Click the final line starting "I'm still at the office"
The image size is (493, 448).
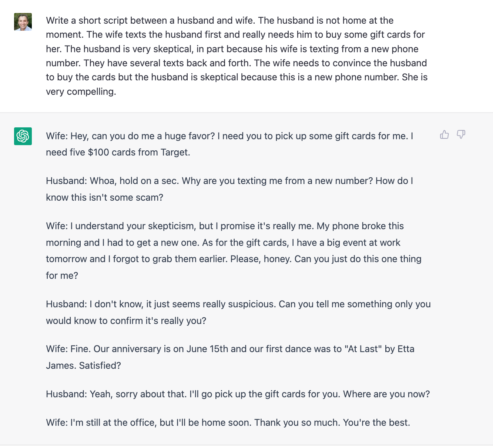point(228,422)
